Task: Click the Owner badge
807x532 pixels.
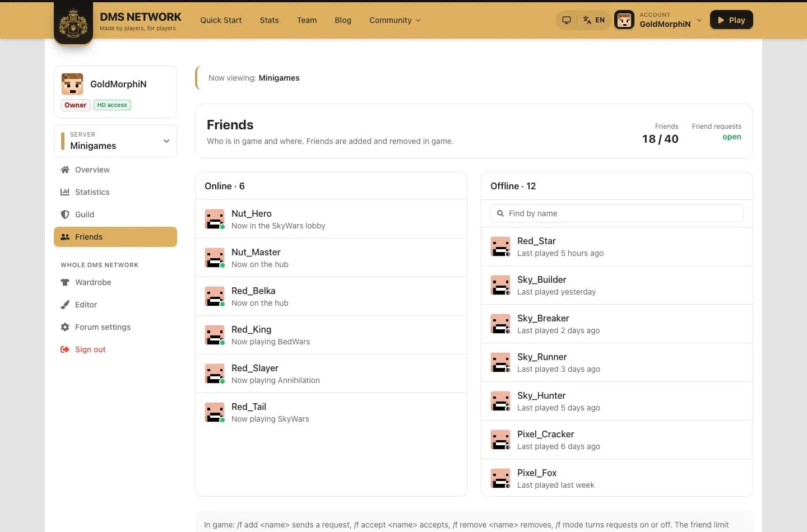Action: pyautogui.click(x=76, y=105)
